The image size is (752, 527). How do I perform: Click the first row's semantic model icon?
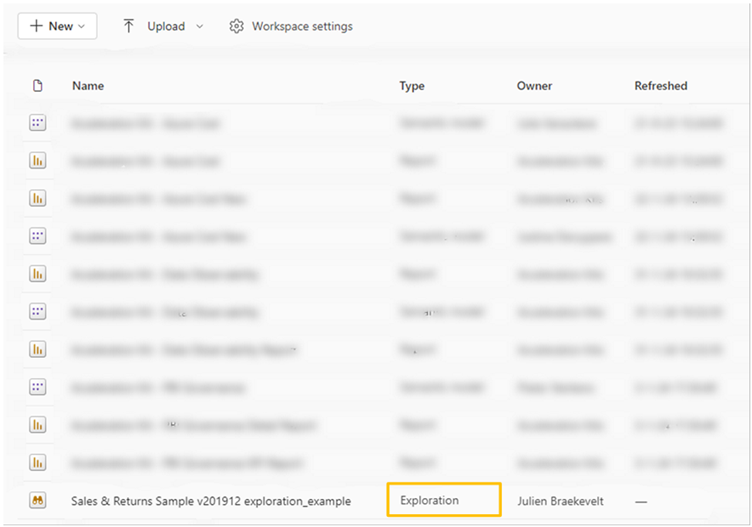tap(38, 123)
